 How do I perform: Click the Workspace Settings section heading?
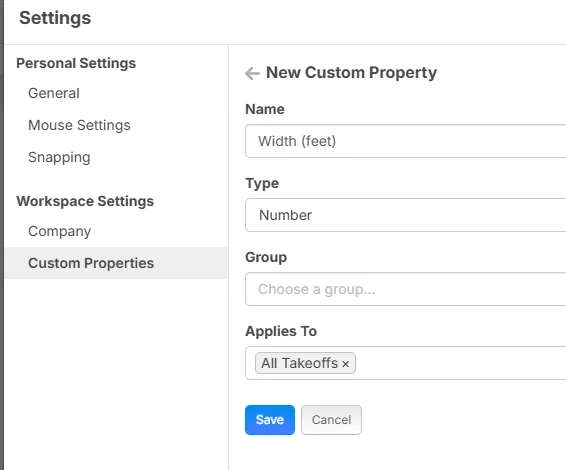pos(85,201)
